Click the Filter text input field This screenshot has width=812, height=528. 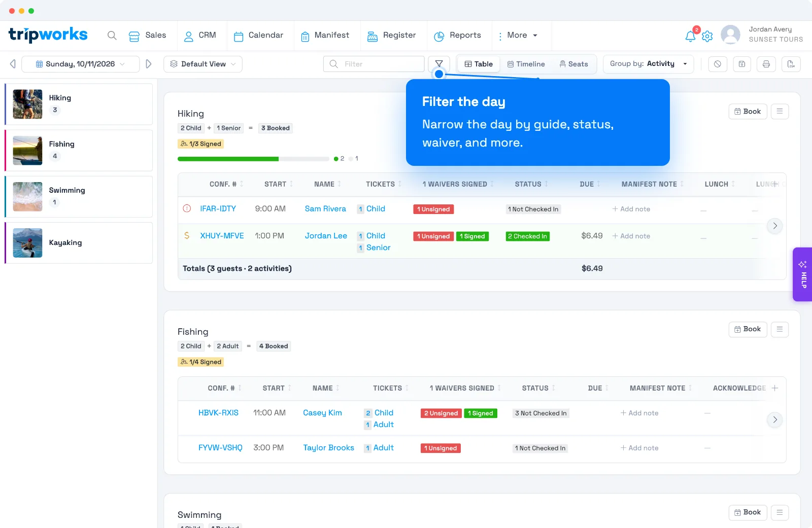coord(374,64)
